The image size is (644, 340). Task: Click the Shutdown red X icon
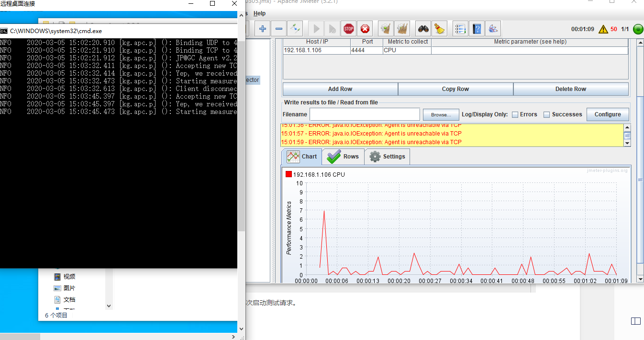(x=366, y=29)
